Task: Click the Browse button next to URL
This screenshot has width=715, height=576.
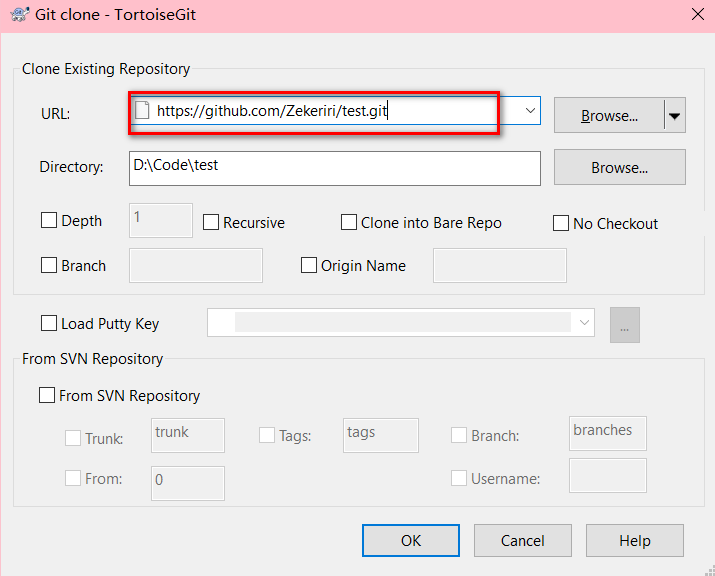Action: (609, 115)
